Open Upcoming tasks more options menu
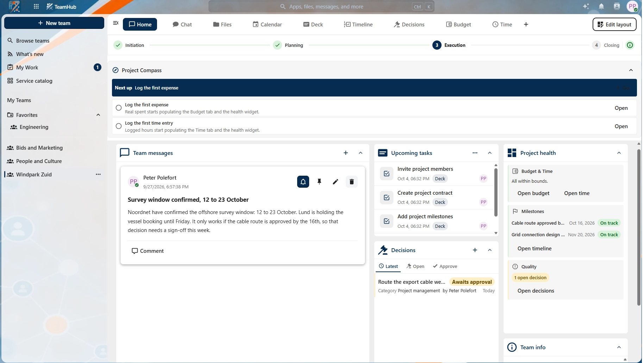Viewport: 644px width, 363px height. [x=475, y=153]
